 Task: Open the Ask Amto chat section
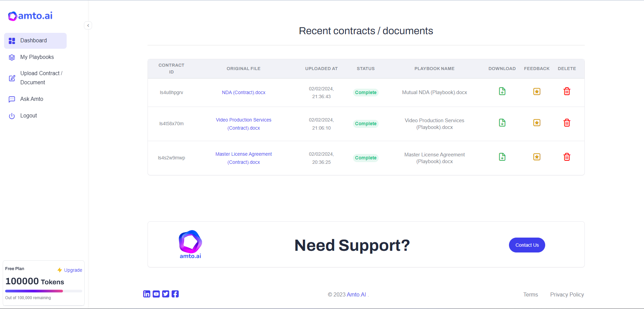pos(31,99)
